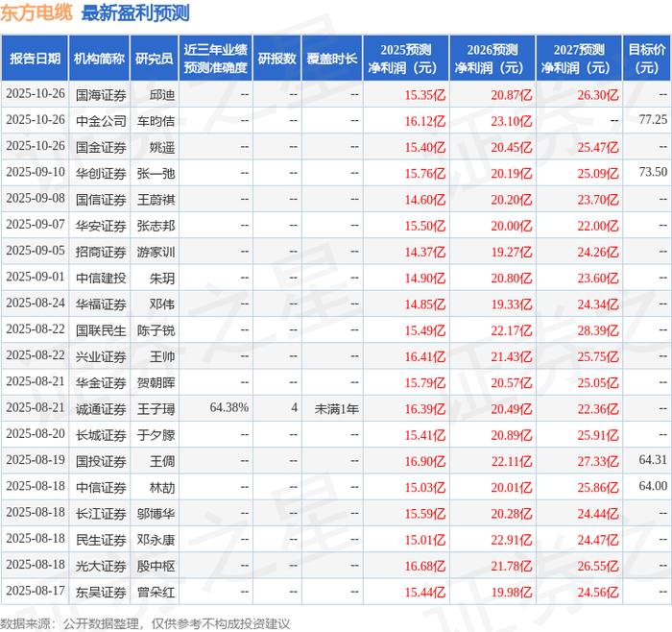This screenshot has height=632, width=672.
Task: Click 2025 forecast 14.37亿
Action: [425, 252]
